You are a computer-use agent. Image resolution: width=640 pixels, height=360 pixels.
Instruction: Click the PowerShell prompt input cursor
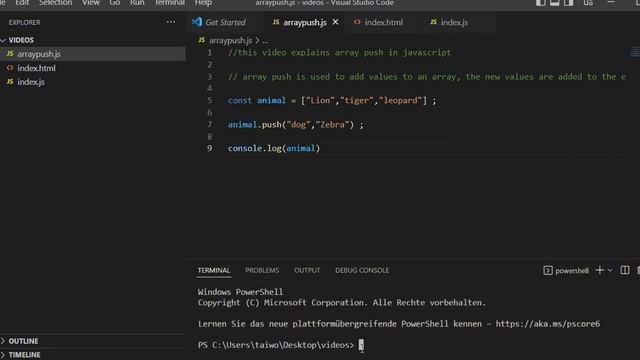[361, 345]
